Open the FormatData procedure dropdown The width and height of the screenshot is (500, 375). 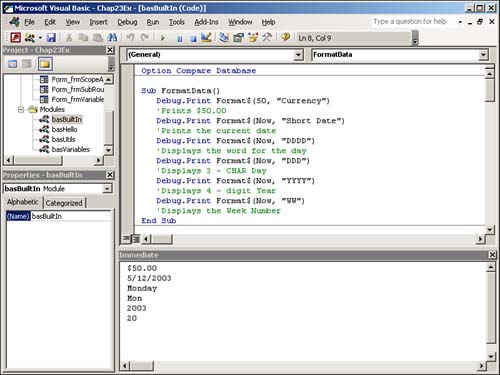tap(483, 55)
